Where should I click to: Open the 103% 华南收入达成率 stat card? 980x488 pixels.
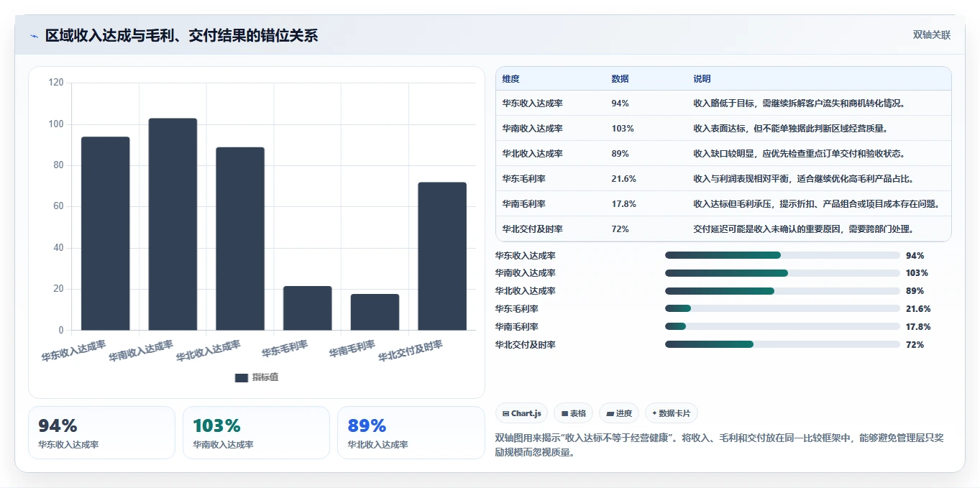tap(256, 433)
